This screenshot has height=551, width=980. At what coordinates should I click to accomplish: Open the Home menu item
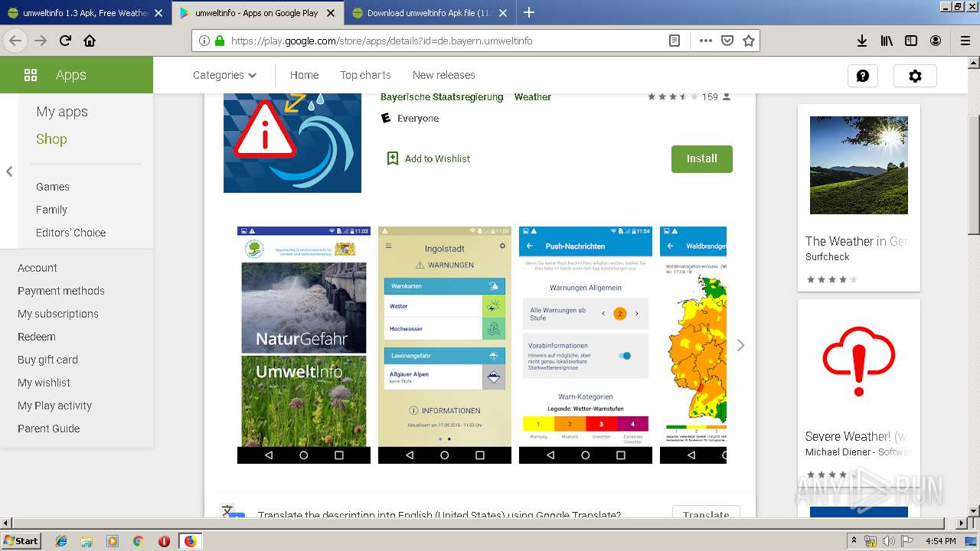[x=304, y=75]
